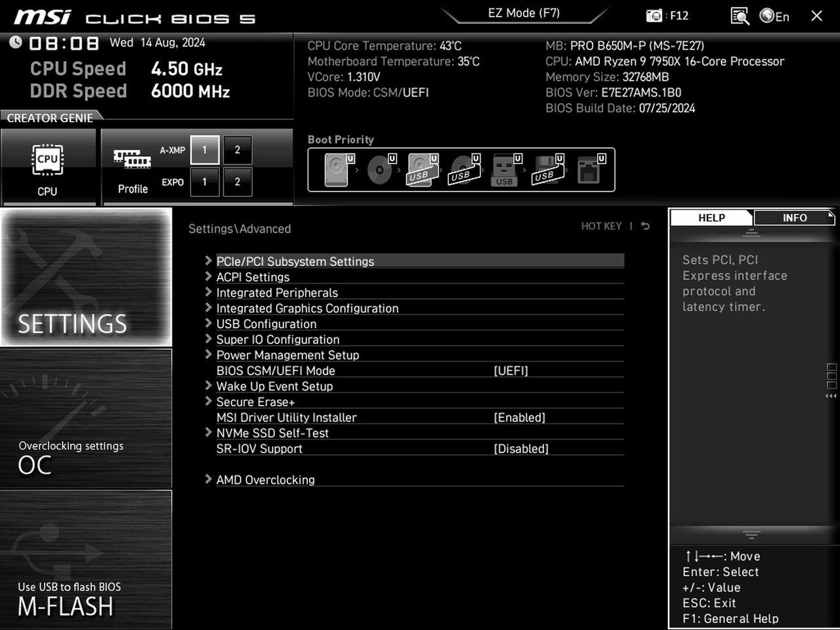Click the DDR Speed 6000 MHz value
This screenshot has width=840, height=630.
pyautogui.click(x=190, y=91)
